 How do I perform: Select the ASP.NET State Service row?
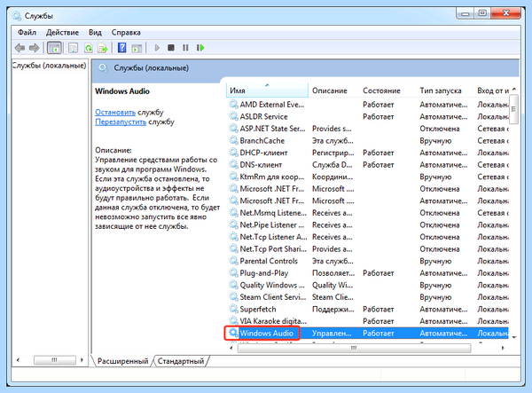(x=368, y=129)
